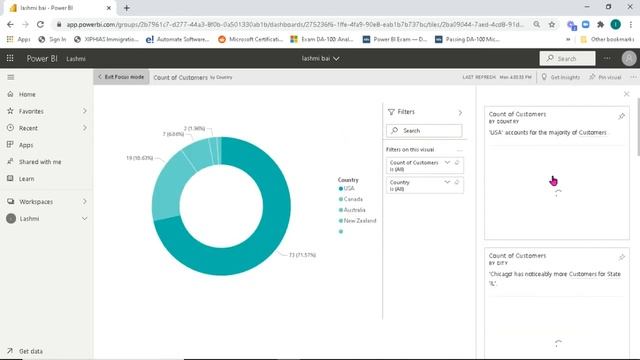Image resolution: width=640 pixels, height=360 pixels.
Task: Pin the Count of Customers by Country insight
Action: coord(621,116)
